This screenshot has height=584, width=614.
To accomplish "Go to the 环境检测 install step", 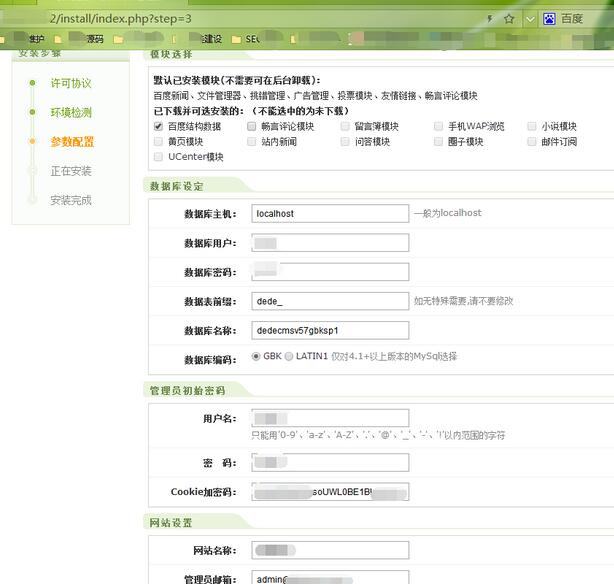I will click(x=71, y=113).
